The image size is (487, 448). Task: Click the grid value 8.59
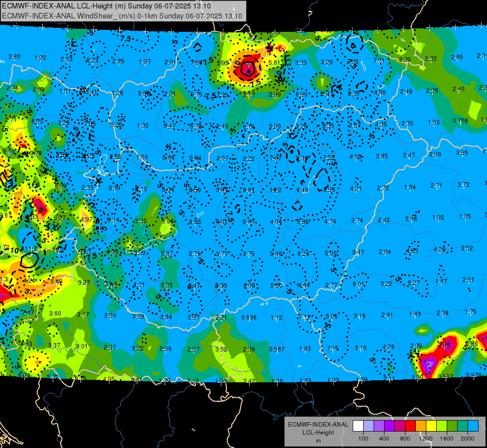click(195, 190)
